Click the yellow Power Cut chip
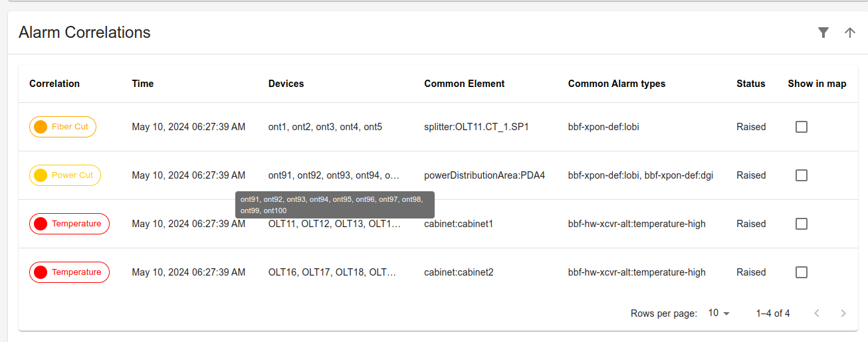Screen dimensions: 868x342 (x=65, y=175)
